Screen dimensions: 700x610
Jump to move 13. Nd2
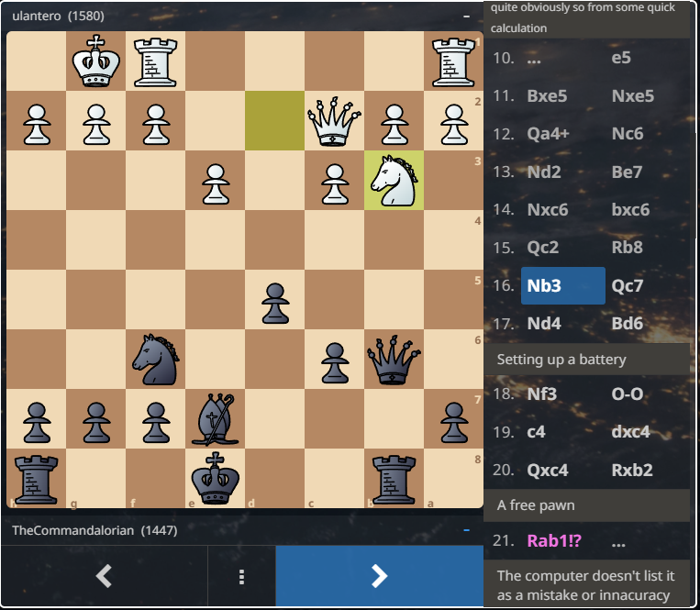[544, 172]
